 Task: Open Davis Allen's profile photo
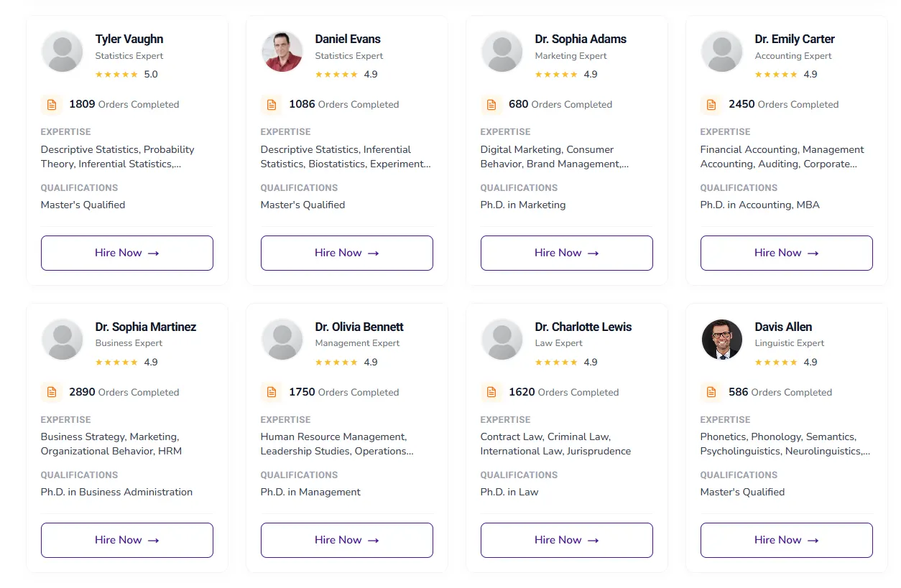click(721, 340)
